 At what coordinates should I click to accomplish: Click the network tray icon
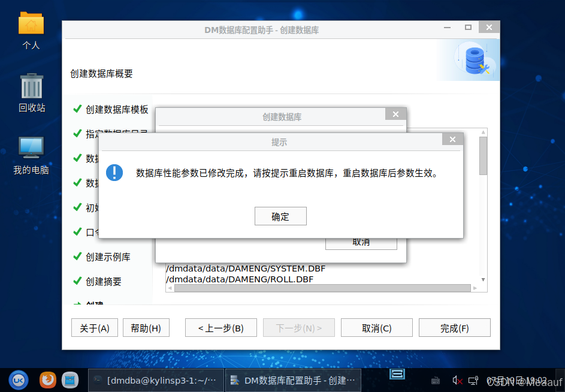(473, 381)
